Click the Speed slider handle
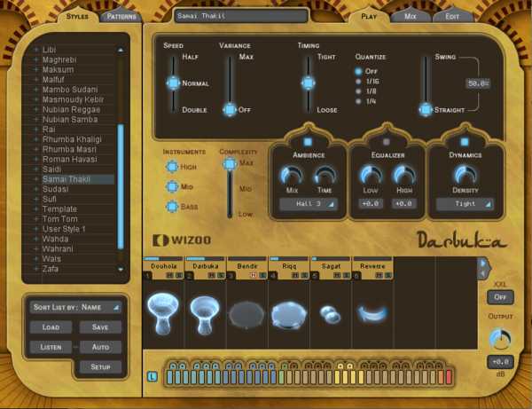The height and width of the screenshot is (409, 532). point(173,83)
